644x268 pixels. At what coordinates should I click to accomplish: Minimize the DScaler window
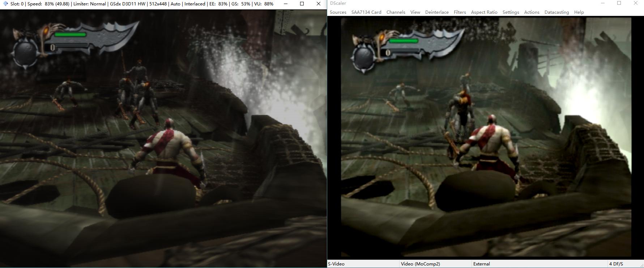tap(603, 3)
